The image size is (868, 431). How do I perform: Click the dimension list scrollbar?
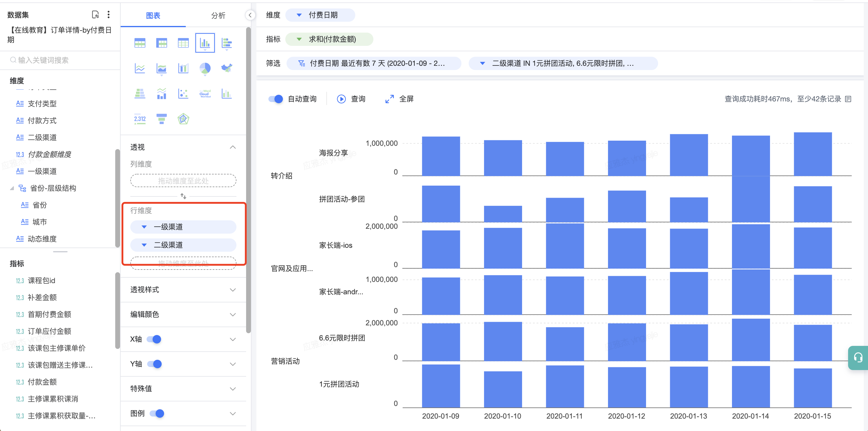(117, 198)
